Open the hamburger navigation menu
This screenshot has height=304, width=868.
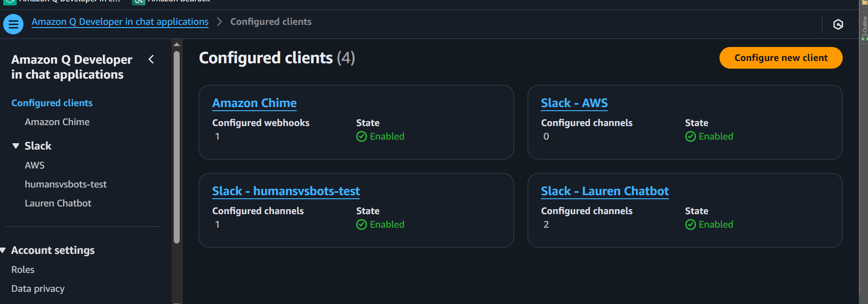coord(13,24)
